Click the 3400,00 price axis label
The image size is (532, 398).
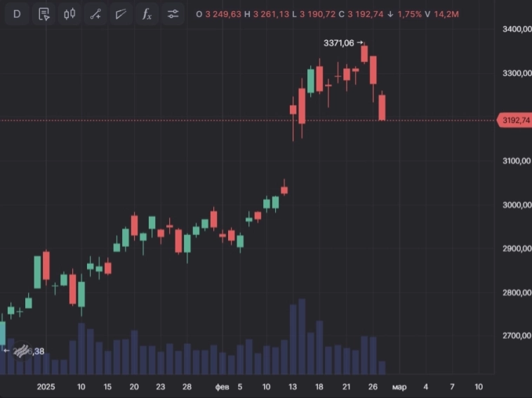(x=517, y=29)
